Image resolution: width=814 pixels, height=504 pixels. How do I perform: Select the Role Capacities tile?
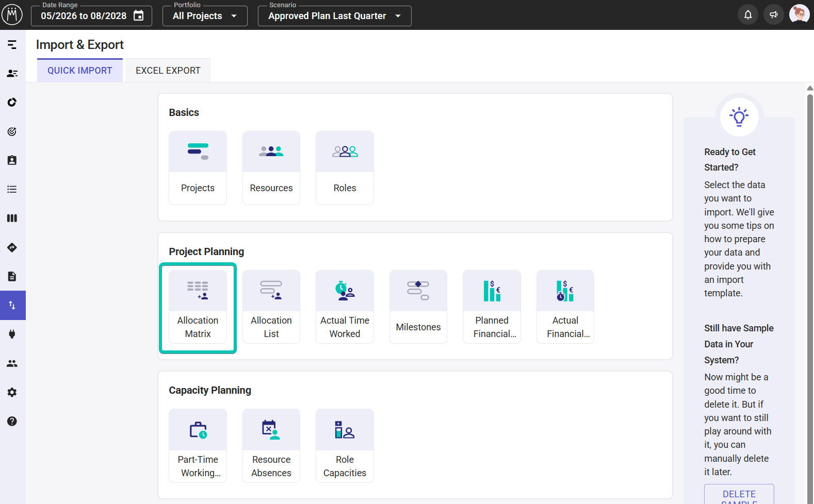point(345,446)
